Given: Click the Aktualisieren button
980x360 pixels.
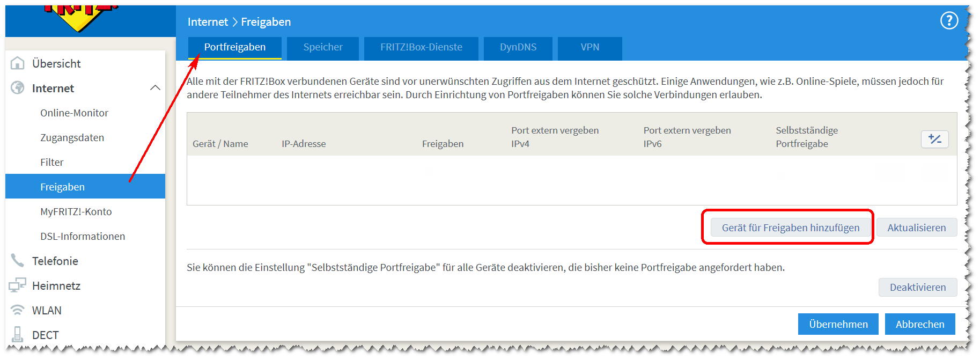Looking at the screenshot, I should (916, 227).
